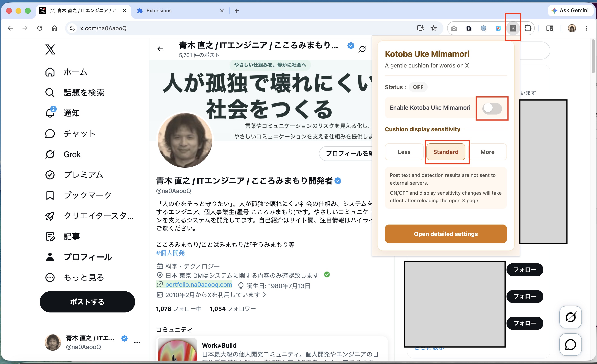Open プレミアム in the sidebar
Viewport: 597px width, 364px height.
74,175
